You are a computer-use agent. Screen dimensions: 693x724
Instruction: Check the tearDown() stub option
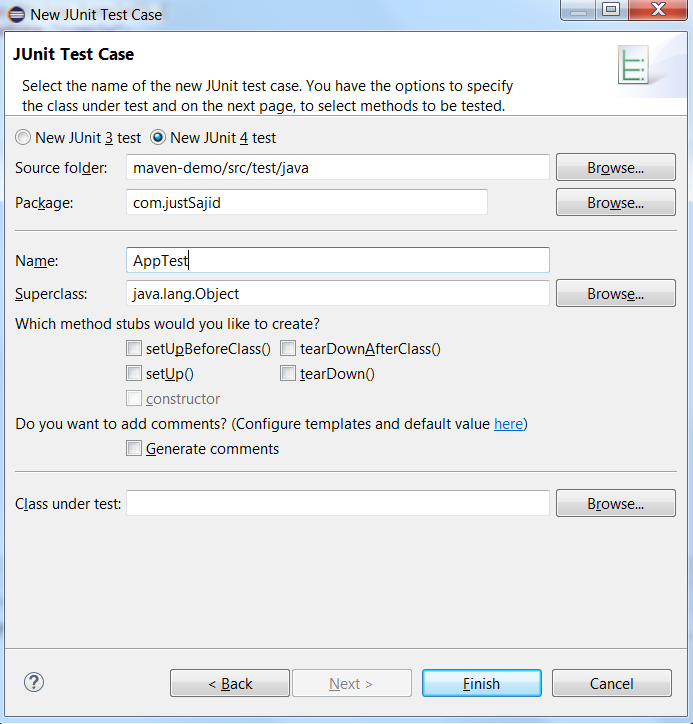tap(288, 373)
